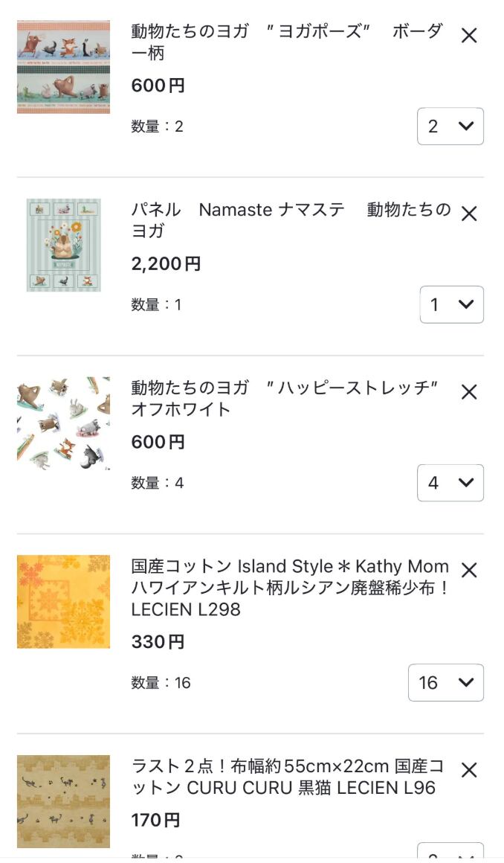This screenshot has width=504, height=863.
Task: View the yellow Hawaiian quilt fabric image
Action: pyautogui.click(x=63, y=601)
